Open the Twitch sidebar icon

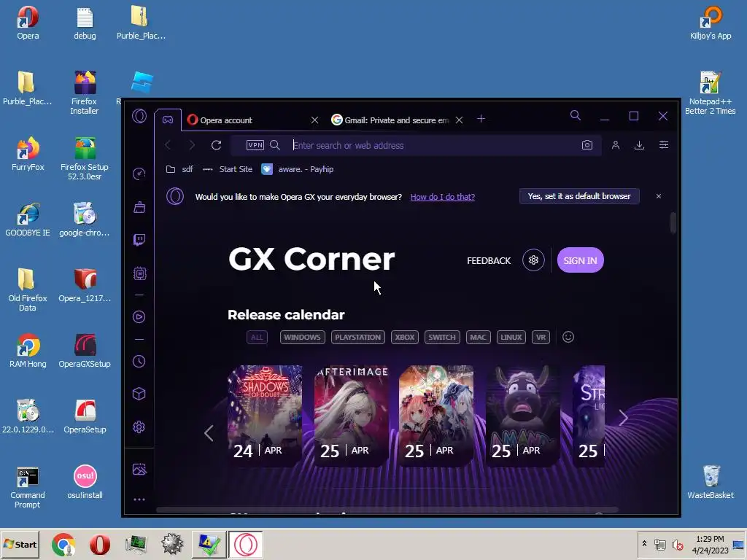click(x=139, y=239)
